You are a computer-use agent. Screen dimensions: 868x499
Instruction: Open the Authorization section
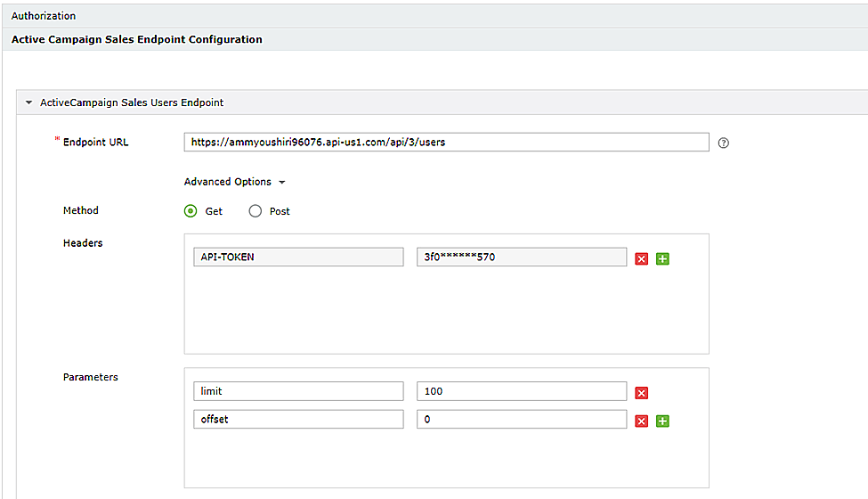[x=44, y=16]
